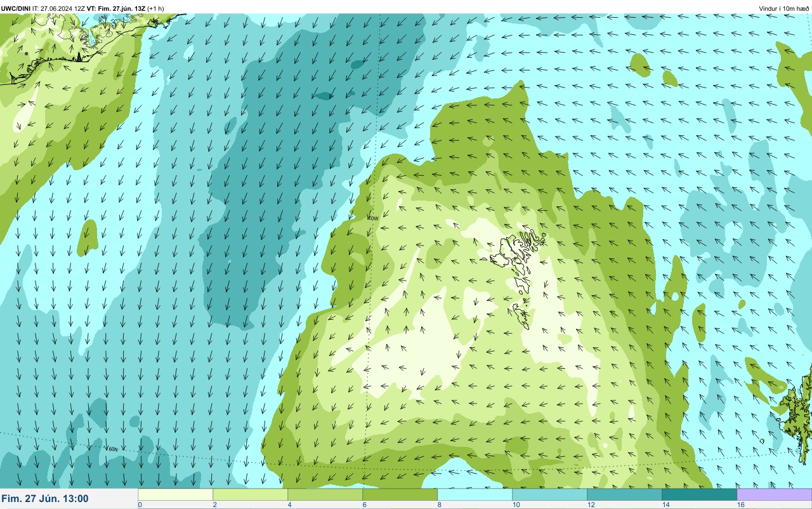
Task: Click the pale yellow 0–2 legend swatch
Action: [175, 494]
